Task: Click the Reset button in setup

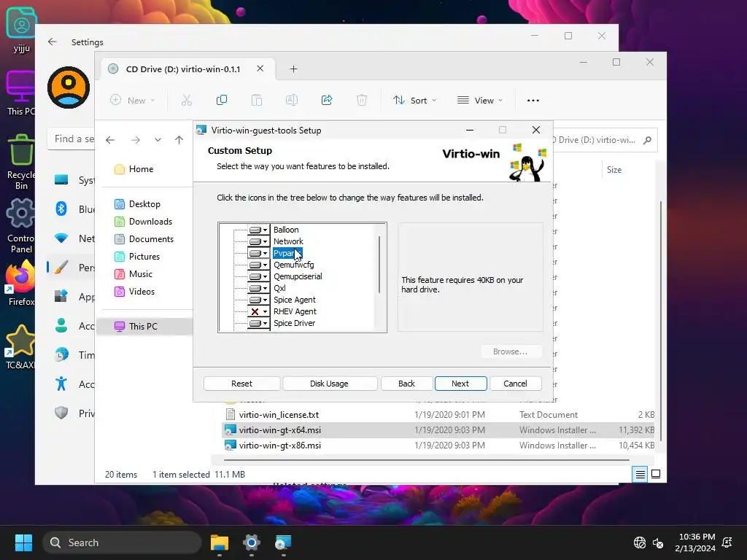Action: [x=241, y=384]
